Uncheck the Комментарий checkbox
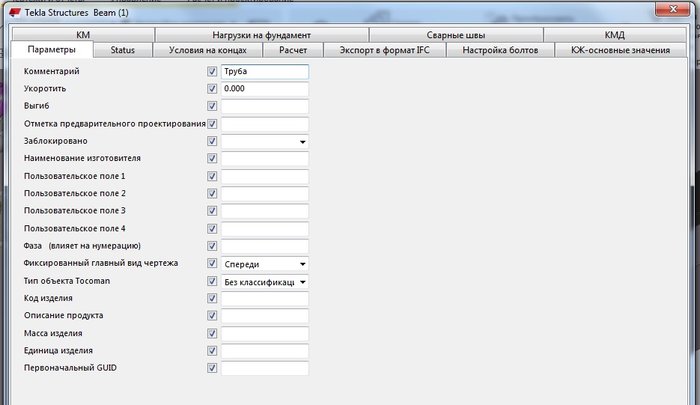This screenshot has height=405, width=700. coord(212,71)
